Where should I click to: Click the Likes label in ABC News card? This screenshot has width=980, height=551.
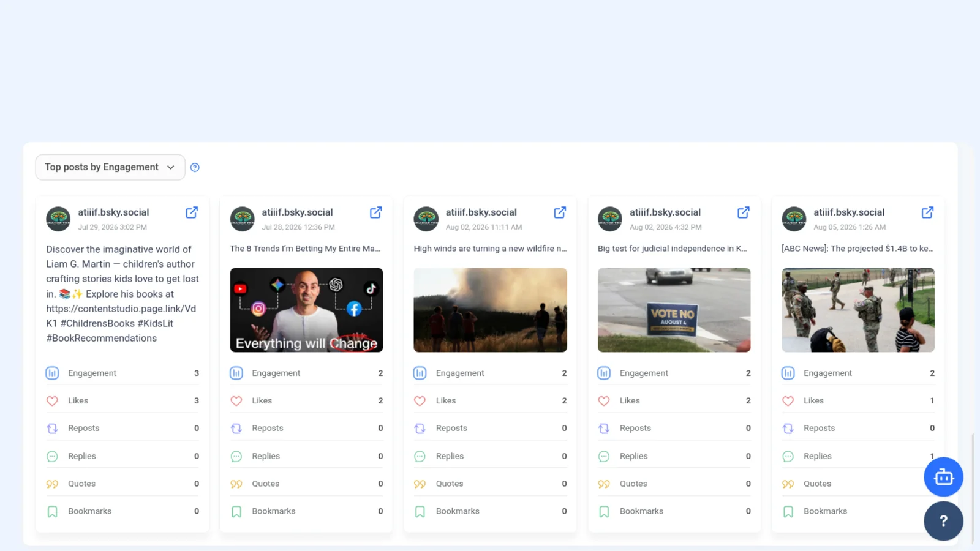(813, 400)
